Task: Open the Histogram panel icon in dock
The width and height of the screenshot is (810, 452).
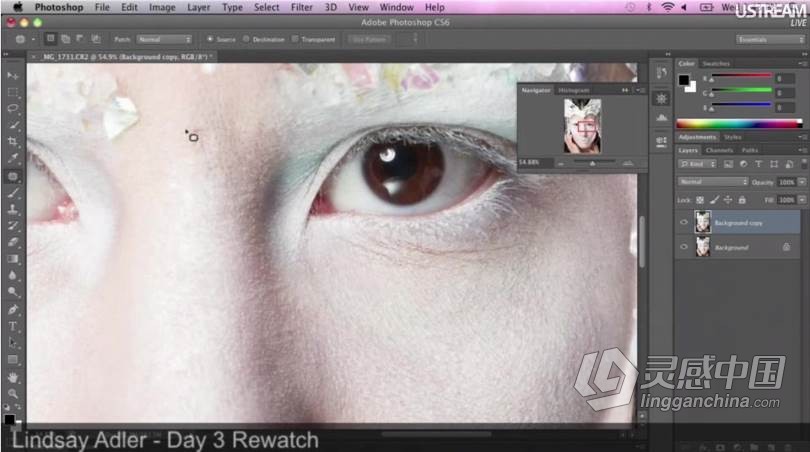Action: (x=661, y=118)
